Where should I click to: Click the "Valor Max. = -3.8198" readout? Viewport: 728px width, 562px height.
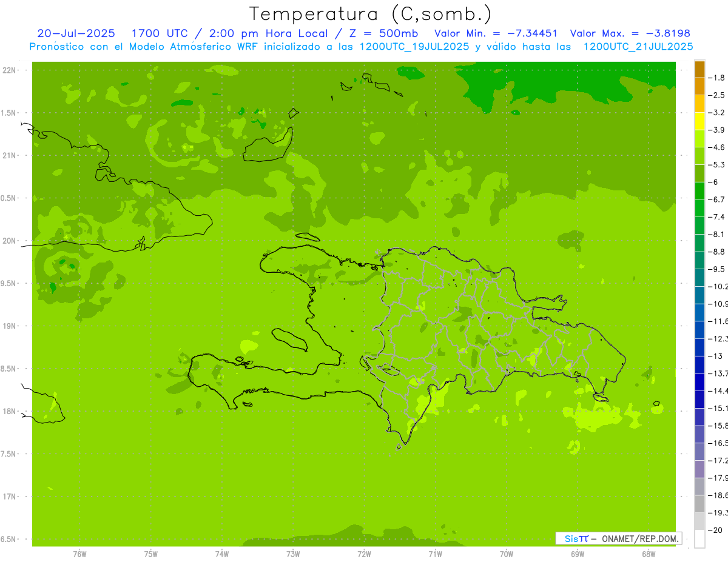(631, 33)
